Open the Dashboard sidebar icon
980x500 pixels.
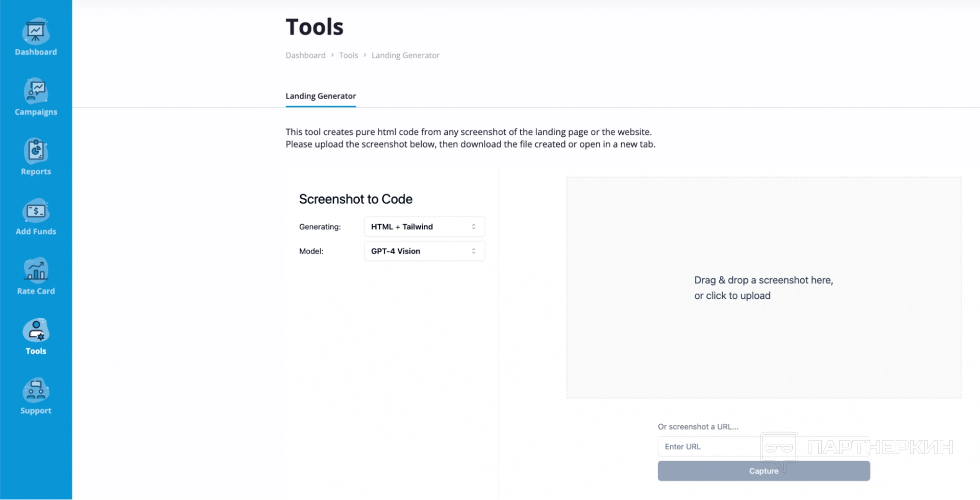(36, 32)
